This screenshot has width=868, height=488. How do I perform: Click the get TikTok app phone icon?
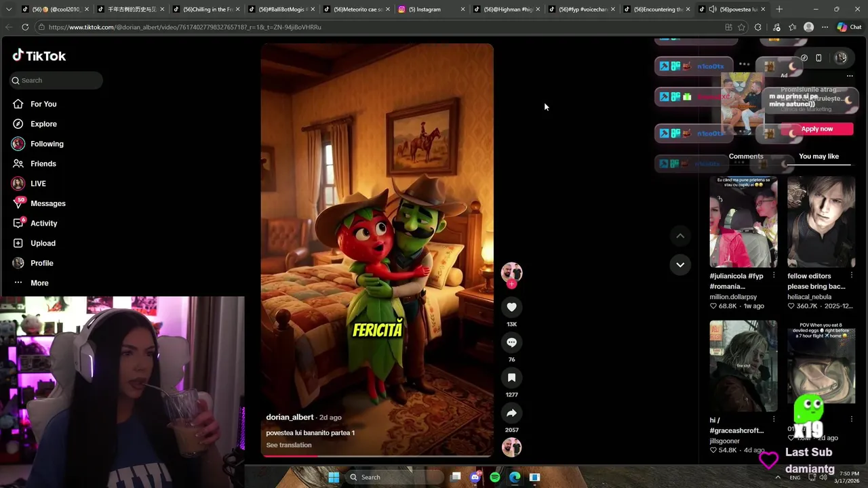(x=818, y=58)
